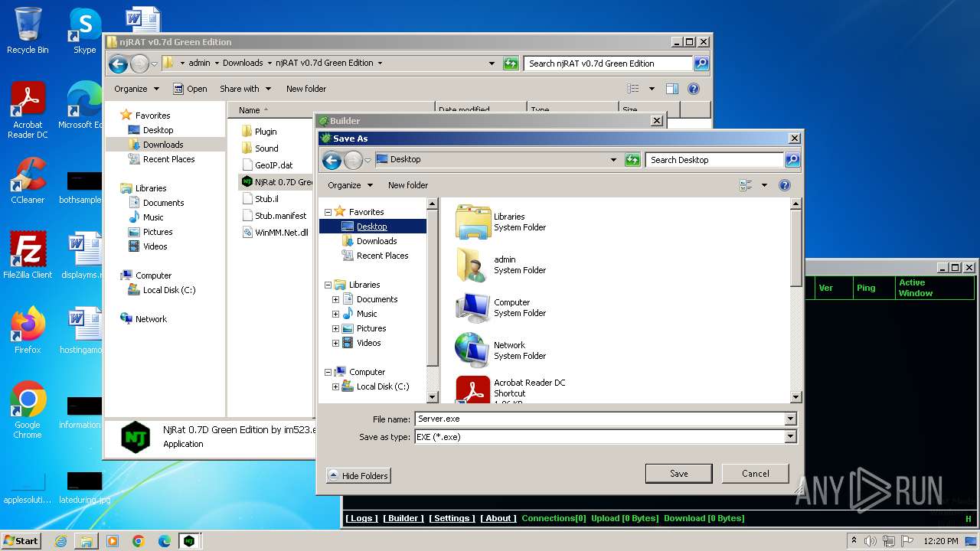Select the admin system folder icon
Image resolution: width=980 pixels, height=551 pixels.
tap(472, 265)
